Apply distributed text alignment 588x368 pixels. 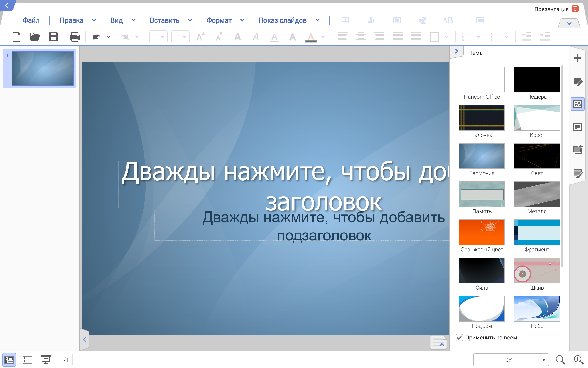point(416,37)
